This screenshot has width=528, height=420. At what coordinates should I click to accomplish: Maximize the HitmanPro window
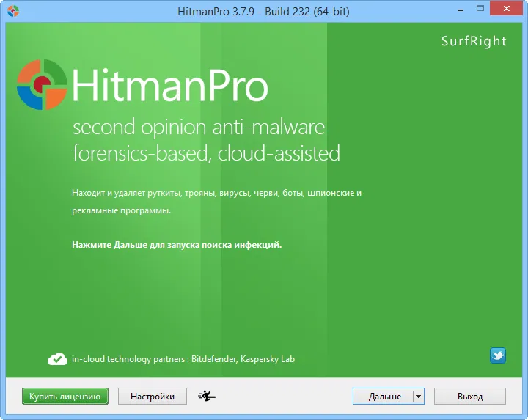[480, 9]
